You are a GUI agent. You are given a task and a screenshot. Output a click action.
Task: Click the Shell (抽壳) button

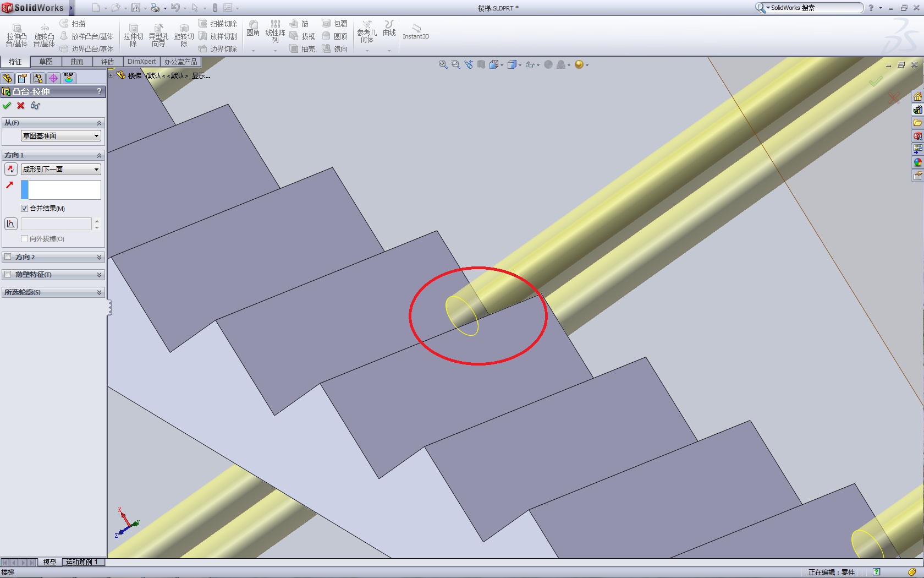pos(302,49)
